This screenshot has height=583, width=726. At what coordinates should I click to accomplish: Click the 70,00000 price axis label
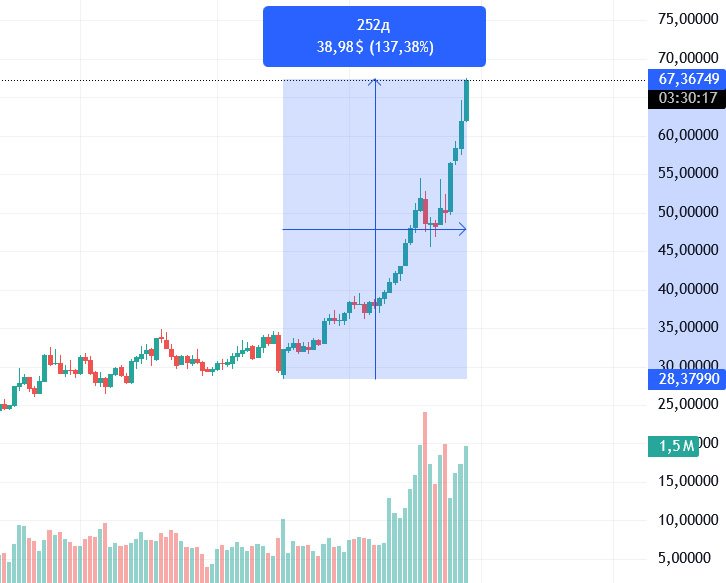coord(689,57)
